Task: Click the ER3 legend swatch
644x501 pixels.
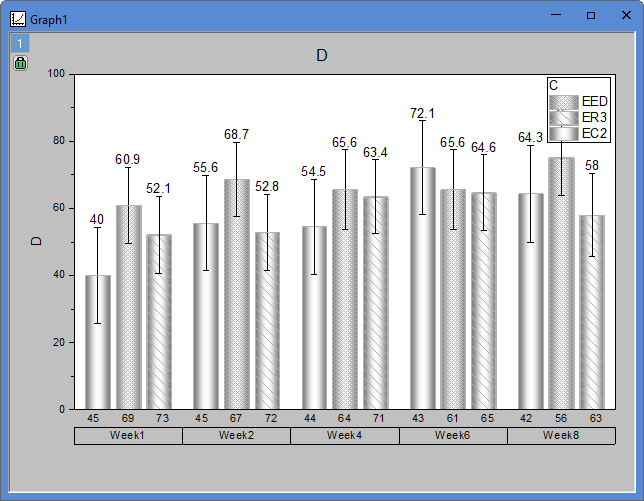Action: click(x=564, y=118)
